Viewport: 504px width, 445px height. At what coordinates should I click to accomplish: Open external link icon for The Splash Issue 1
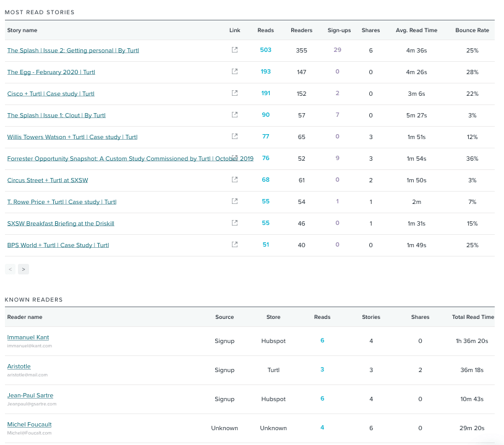click(x=234, y=115)
